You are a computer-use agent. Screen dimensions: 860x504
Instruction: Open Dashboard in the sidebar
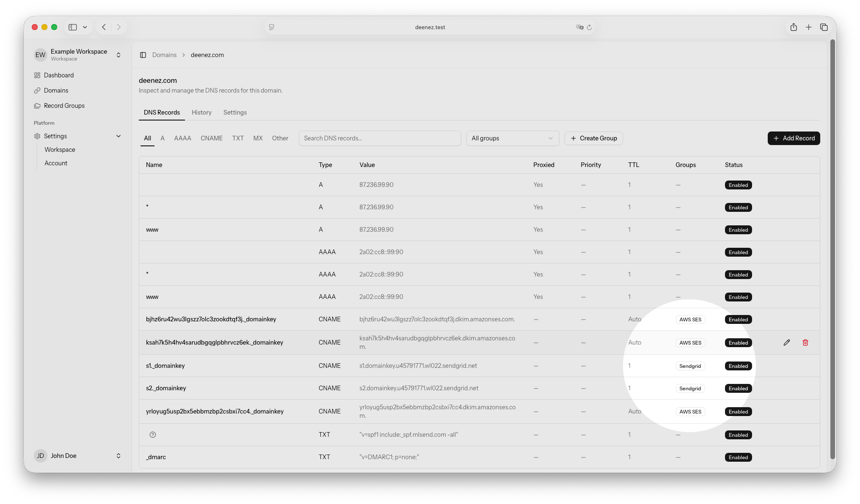pos(59,75)
